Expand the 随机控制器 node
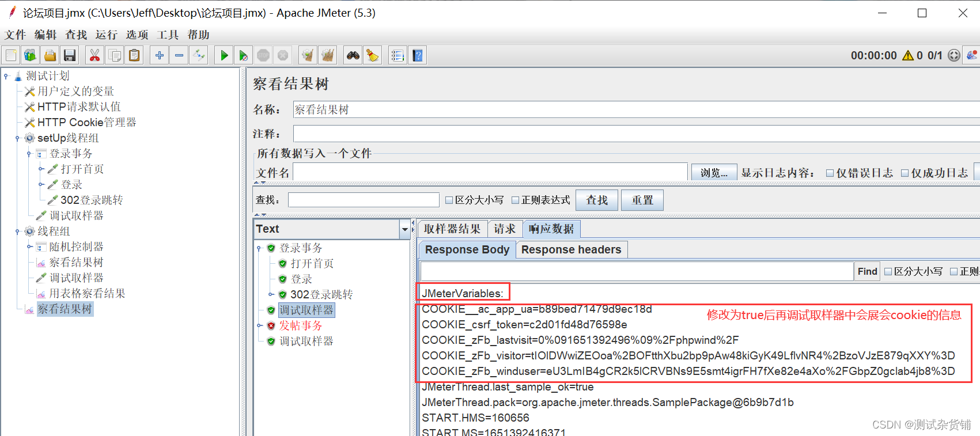Viewport: 980px width, 436px height. pyautogui.click(x=29, y=247)
